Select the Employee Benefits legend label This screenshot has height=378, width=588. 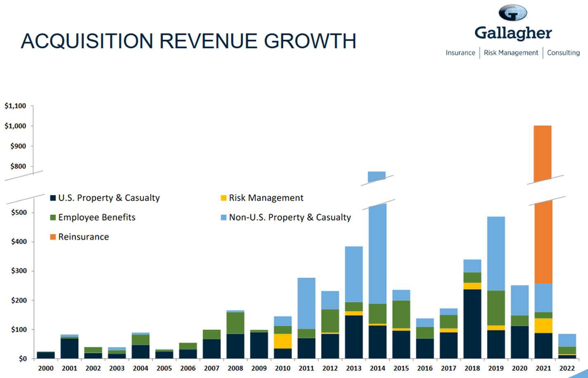point(96,218)
